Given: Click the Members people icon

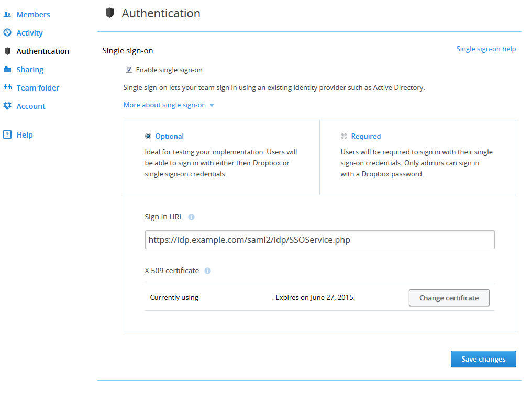Looking at the screenshot, I should (7, 15).
